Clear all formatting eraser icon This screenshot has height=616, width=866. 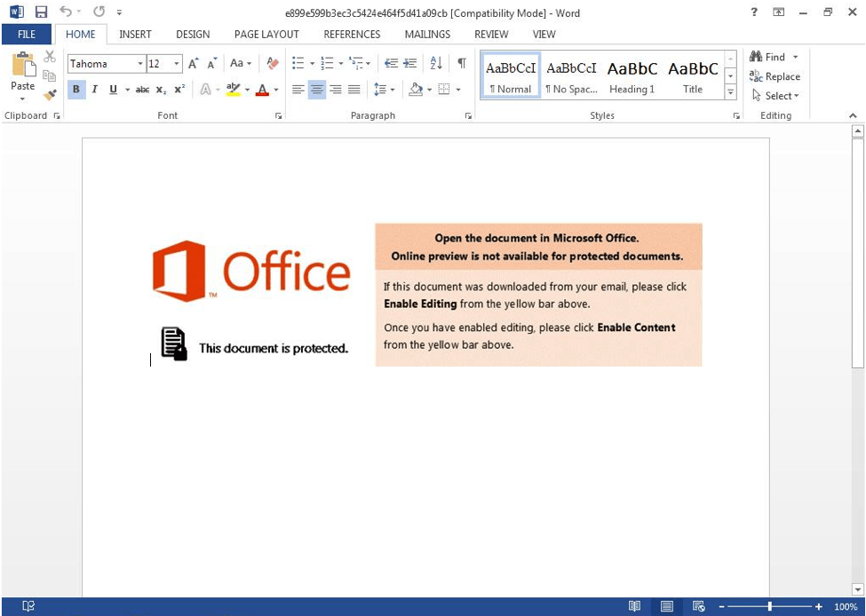[x=273, y=64]
